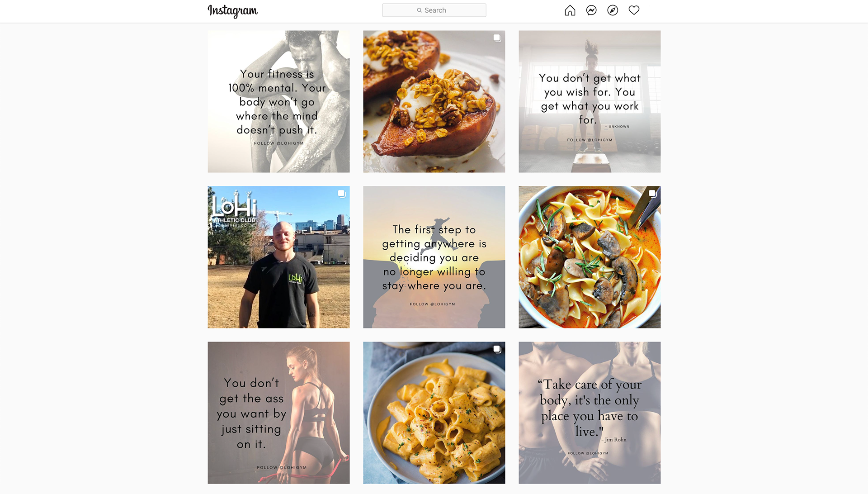Focus the Search input field
Image resolution: width=868 pixels, height=494 pixels.
click(x=434, y=10)
